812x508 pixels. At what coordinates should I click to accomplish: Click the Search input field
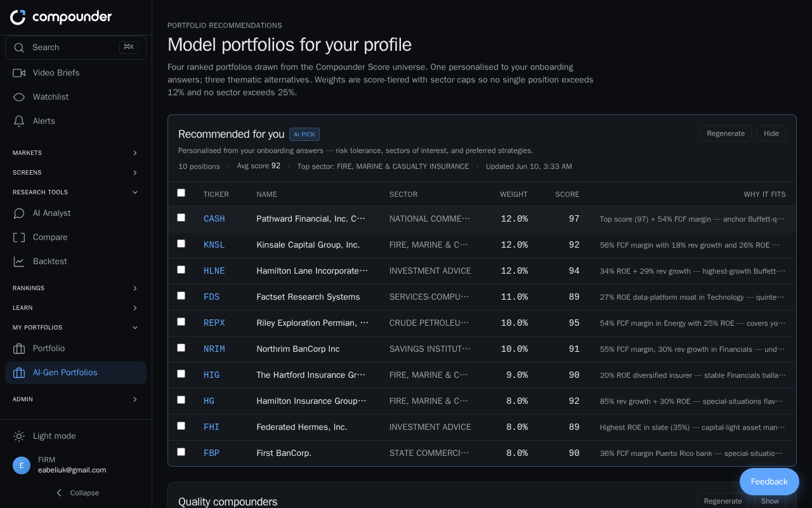pyautogui.click(x=75, y=48)
